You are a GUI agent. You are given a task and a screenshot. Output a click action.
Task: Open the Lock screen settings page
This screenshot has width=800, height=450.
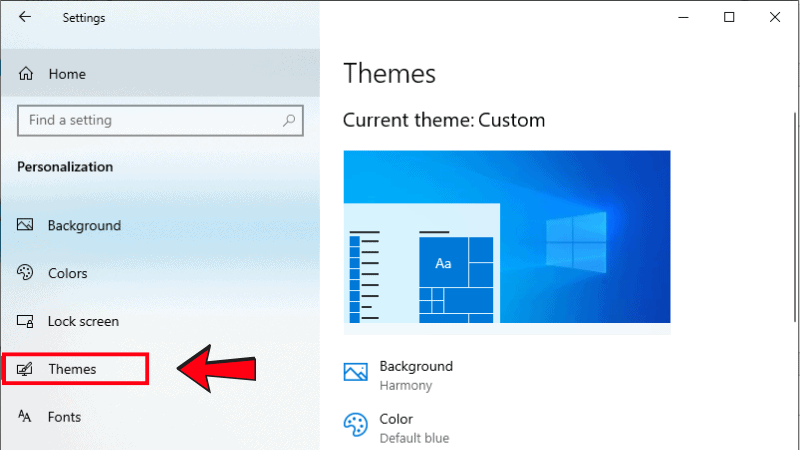tap(83, 322)
